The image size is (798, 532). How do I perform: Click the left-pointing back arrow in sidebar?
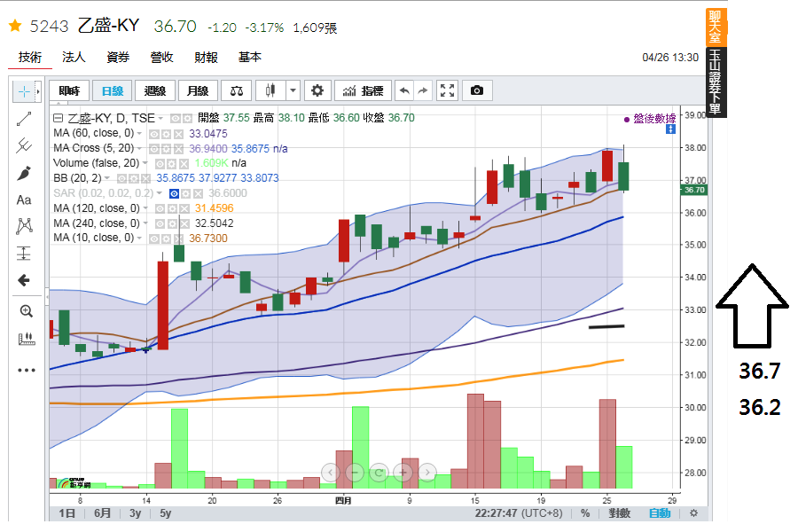tap(24, 280)
